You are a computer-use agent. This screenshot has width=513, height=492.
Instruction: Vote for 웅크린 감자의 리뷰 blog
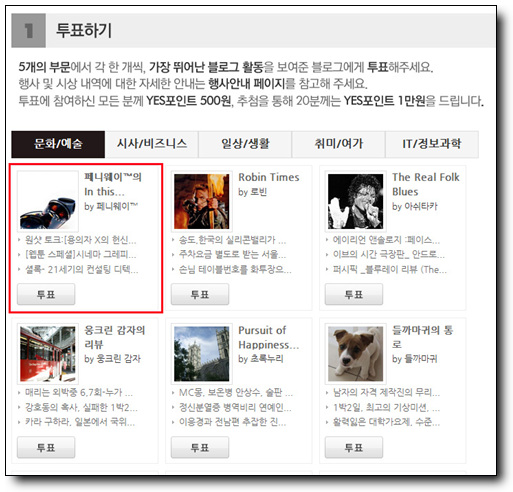coord(46,447)
